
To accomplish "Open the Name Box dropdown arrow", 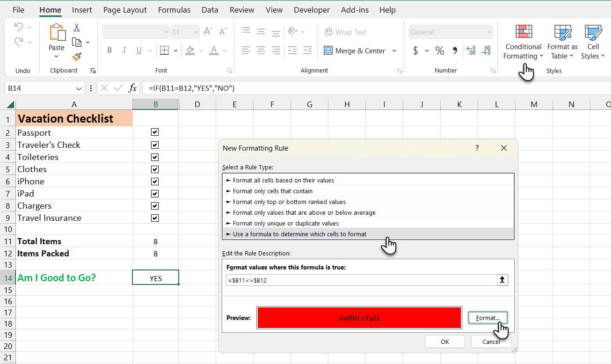I will [x=79, y=88].
